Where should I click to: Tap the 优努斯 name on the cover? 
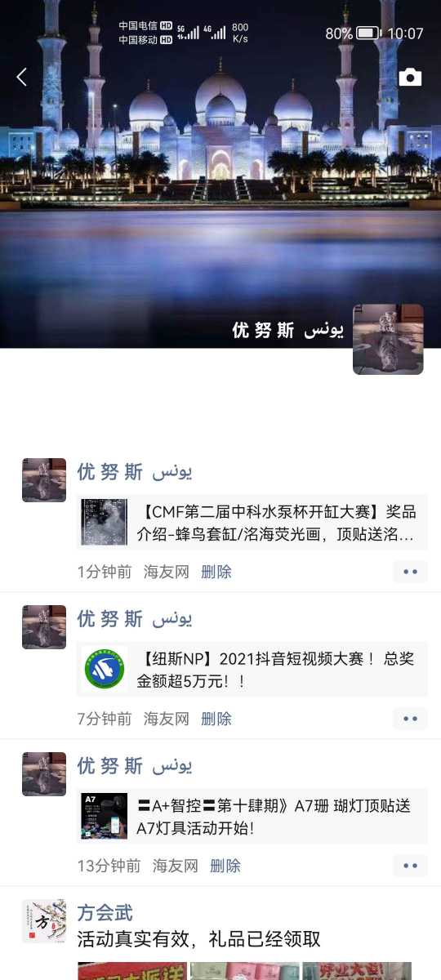(x=287, y=330)
